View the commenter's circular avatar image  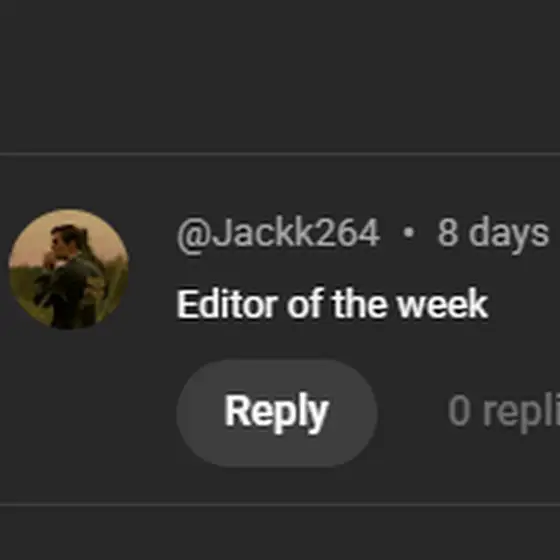tap(69, 269)
